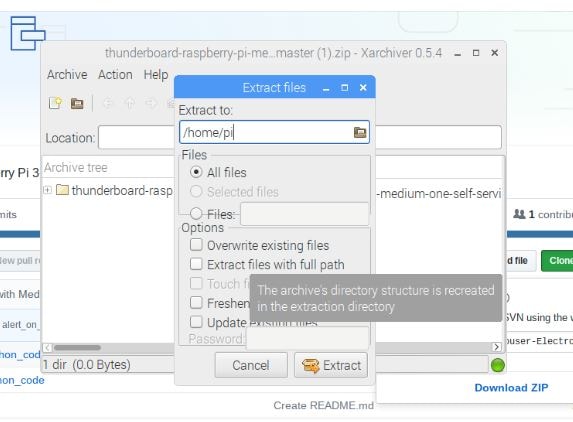Click the Archive tree column header

coord(76,168)
